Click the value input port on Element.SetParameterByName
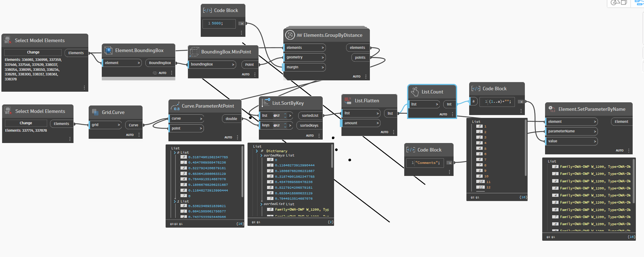Viewport: 644px width, 257px height. tap(571, 141)
